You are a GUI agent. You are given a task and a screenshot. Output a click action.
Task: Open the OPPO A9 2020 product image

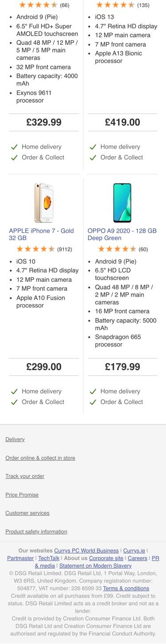pos(122,203)
